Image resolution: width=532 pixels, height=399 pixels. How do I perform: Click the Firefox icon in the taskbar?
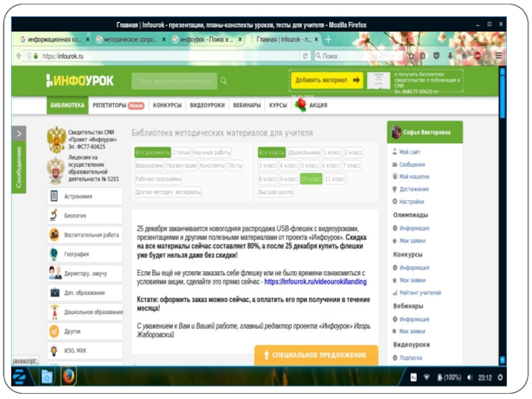coord(68,376)
